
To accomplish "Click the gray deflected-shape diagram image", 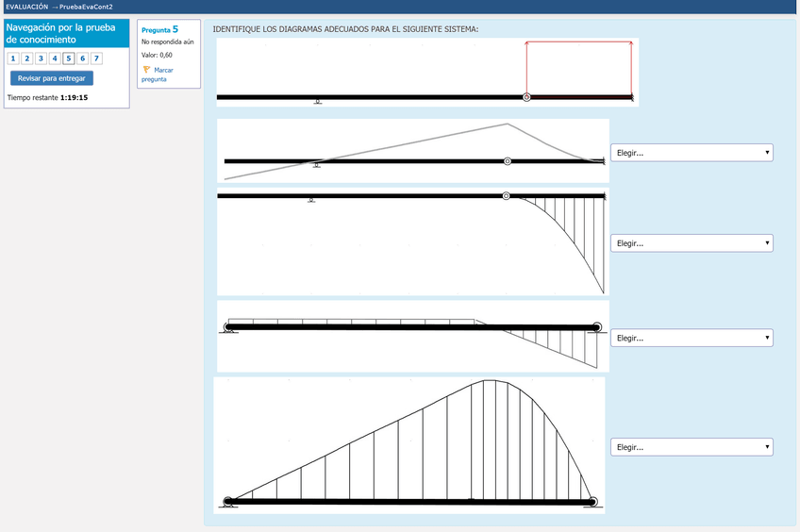I will tap(413, 151).
